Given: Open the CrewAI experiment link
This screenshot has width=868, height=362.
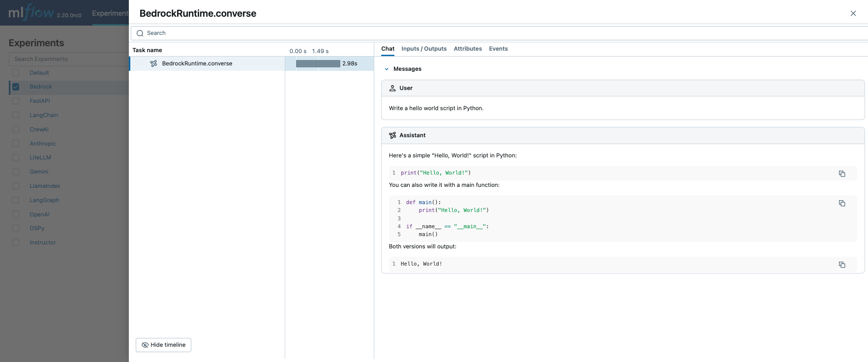Looking at the screenshot, I should click(x=39, y=129).
